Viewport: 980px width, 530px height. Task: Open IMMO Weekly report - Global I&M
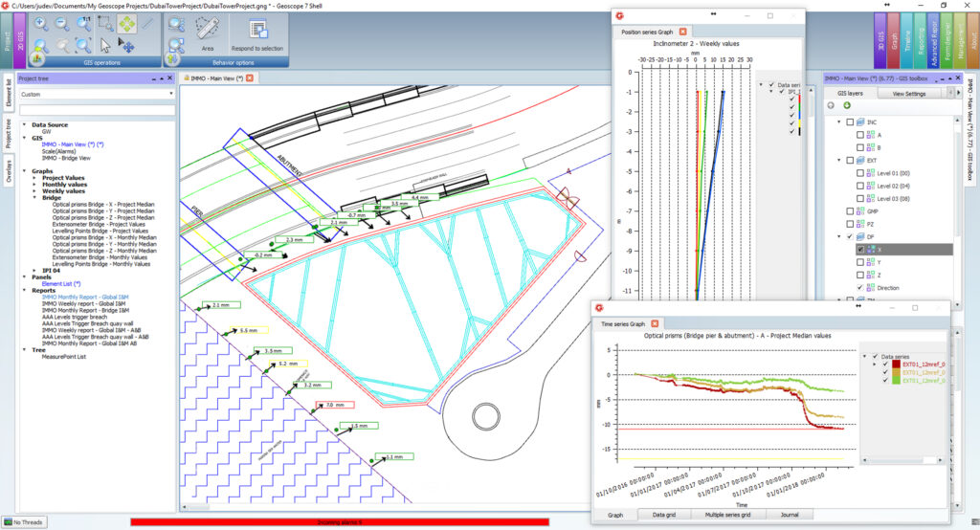pos(84,303)
